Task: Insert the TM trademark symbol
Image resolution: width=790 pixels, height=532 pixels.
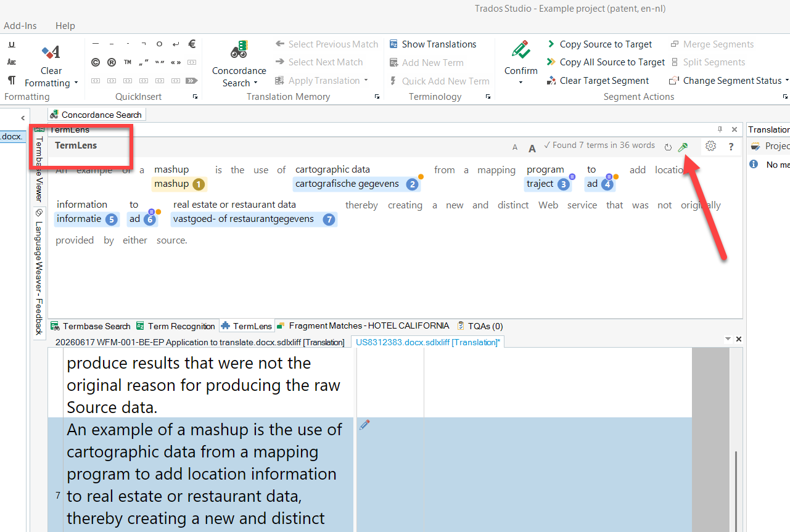Action: pos(128,62)
